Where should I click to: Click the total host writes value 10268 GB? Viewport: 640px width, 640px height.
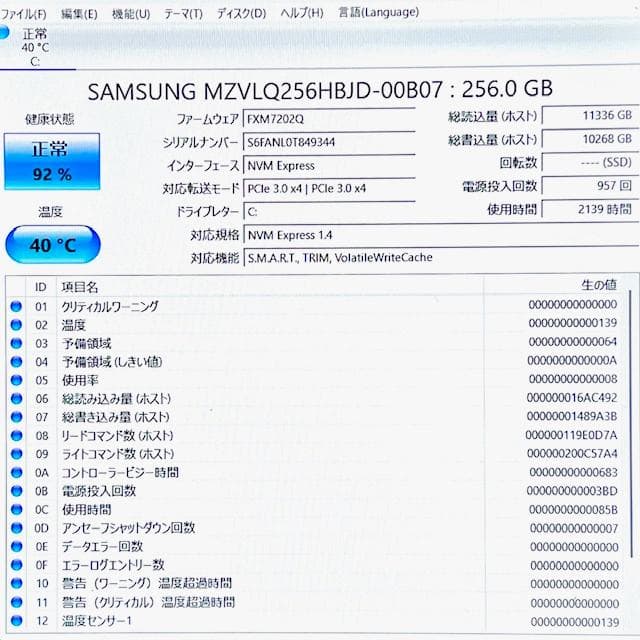tap(590, 139)
